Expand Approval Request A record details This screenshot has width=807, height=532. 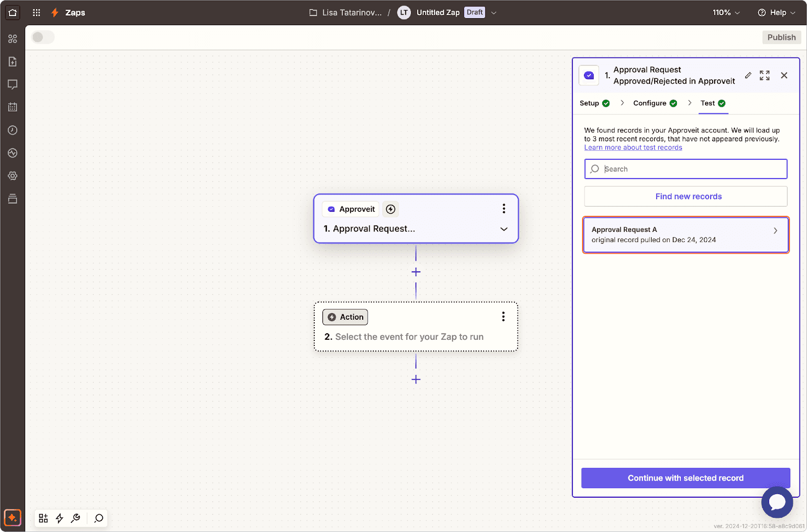click(x=776, y=230)
